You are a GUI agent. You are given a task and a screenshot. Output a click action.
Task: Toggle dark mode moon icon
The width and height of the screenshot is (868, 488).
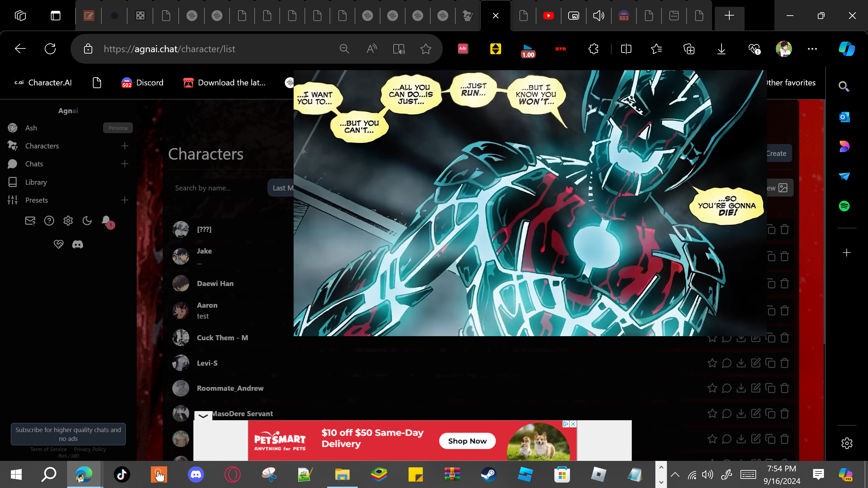87,221
